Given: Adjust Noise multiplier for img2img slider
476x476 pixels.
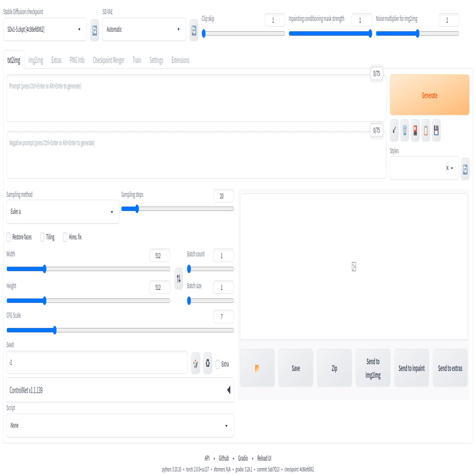Looking at the screenshot, I should 418,33.
